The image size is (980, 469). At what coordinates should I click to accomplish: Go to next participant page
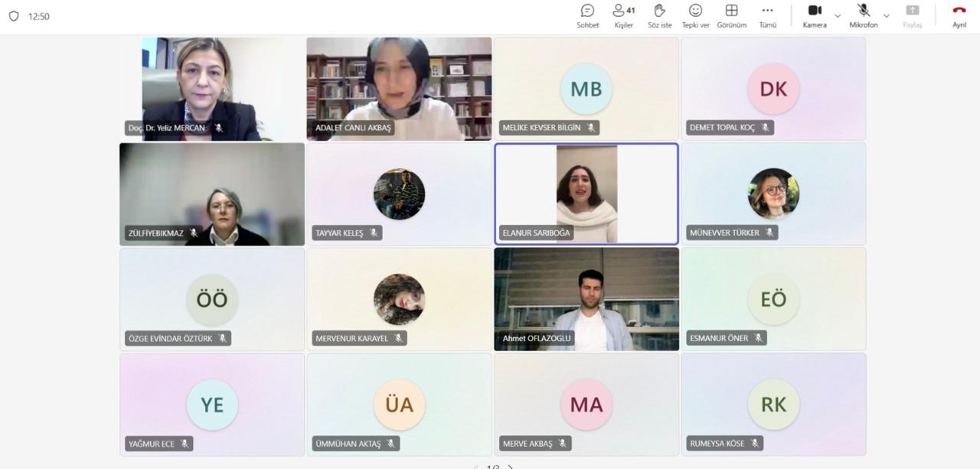[x=511, y=466]
